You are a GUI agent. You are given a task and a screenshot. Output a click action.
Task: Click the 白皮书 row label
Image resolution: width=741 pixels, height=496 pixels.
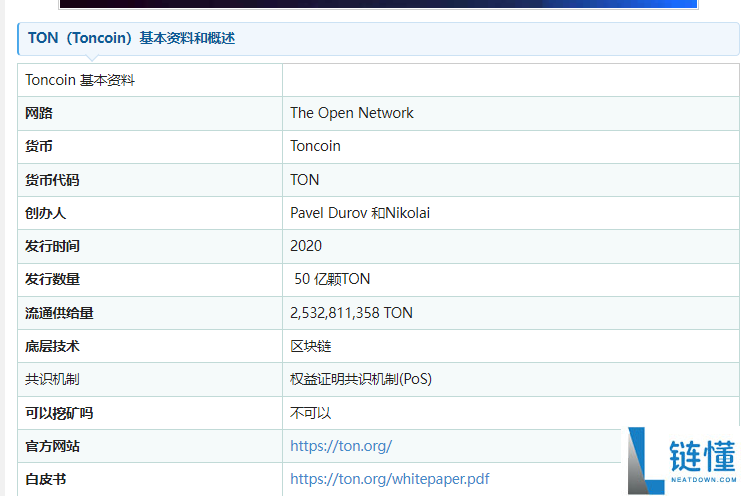tap(45, 479)
